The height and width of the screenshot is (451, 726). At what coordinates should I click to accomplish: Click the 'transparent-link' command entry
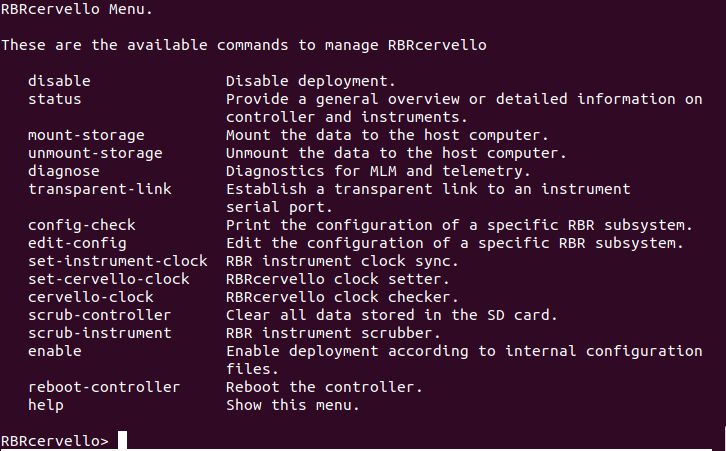99,189
